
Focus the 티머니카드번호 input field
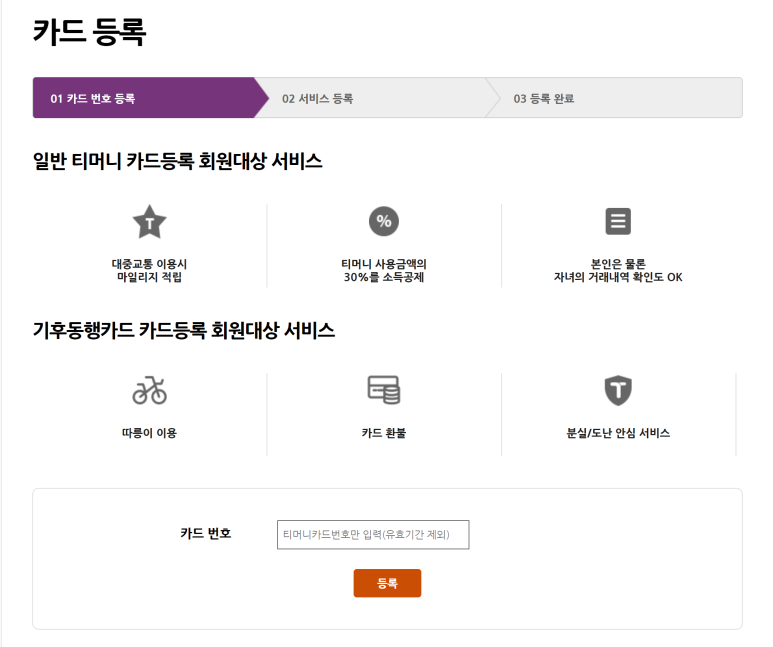coord(373,535)
